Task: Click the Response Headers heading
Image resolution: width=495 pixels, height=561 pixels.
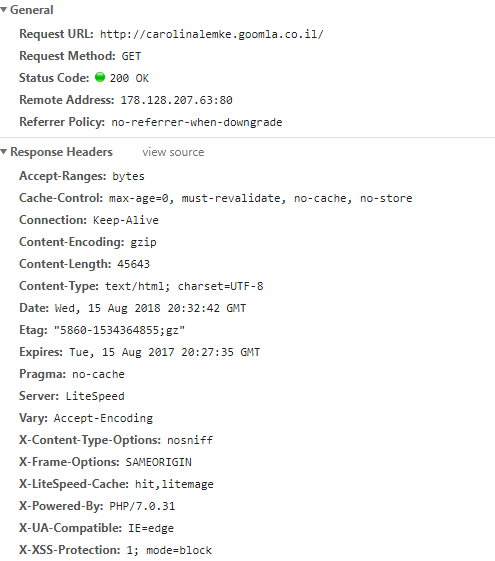Action: click(x=61, y=152)
